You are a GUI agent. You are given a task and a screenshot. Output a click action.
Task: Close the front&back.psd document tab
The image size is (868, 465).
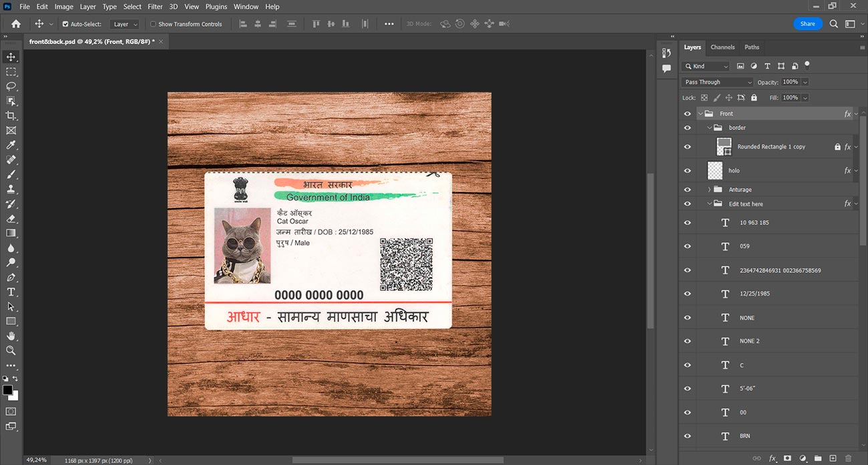pos(161,41)
